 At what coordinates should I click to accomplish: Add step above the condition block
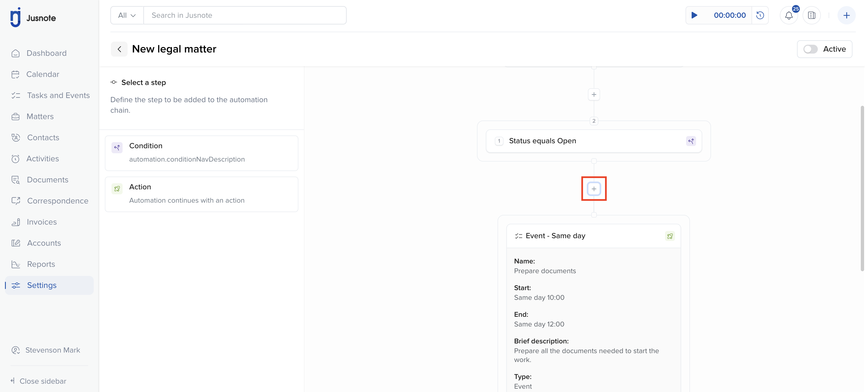[x=594, y=94]
